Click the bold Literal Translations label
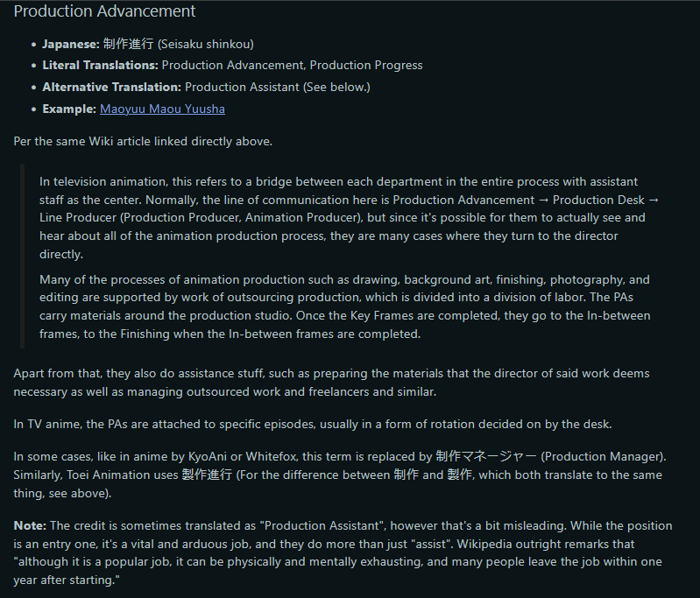700x598 pixels. (x=100, y=65)
